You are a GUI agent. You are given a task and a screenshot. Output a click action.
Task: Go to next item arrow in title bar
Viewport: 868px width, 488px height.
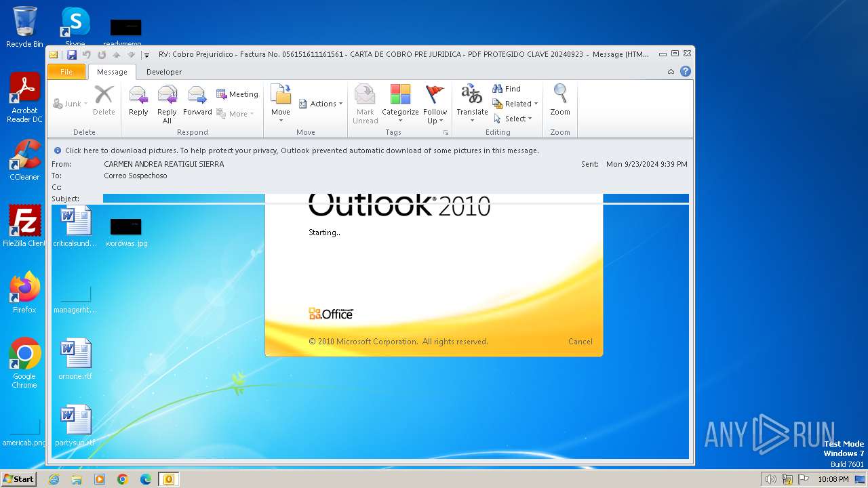131,54
